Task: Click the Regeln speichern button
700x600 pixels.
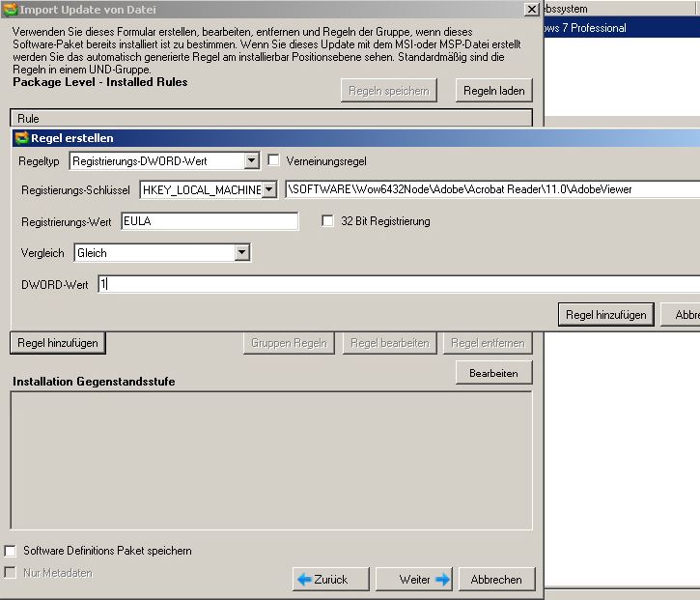Action: (x=388, y=91)
